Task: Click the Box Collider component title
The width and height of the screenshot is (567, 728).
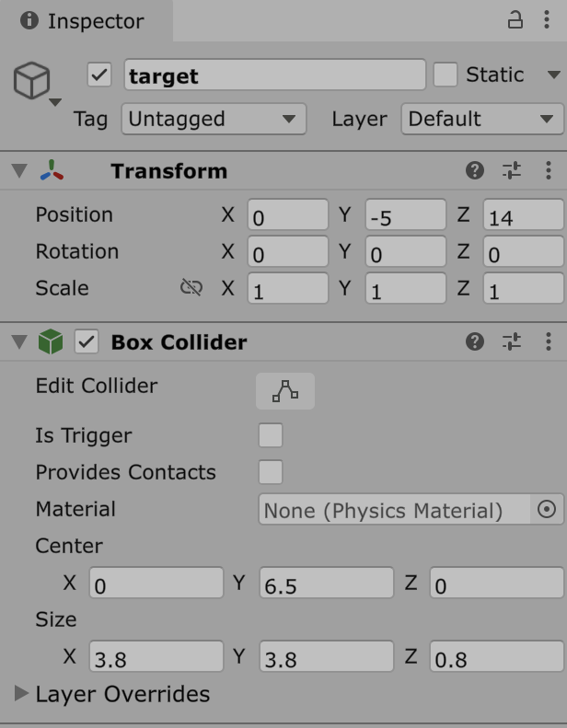Action: (179, 341)
